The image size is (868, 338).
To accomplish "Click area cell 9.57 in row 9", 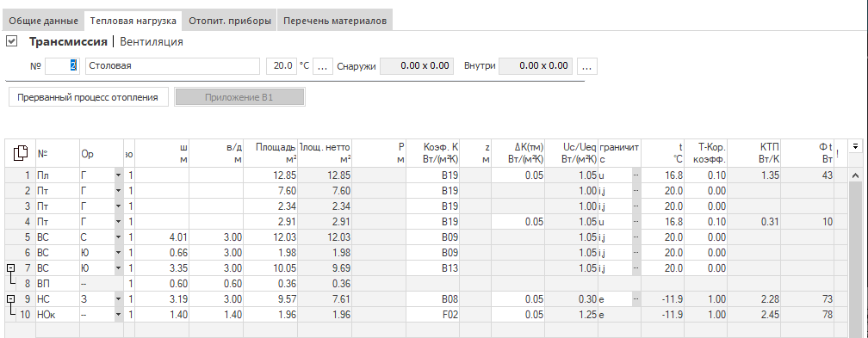I will click(x=270, y=299).
